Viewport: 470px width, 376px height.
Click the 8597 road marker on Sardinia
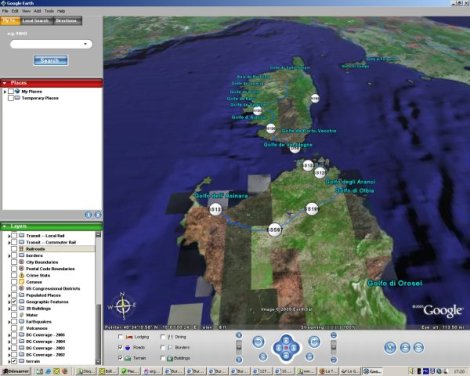tap(275, 230)
